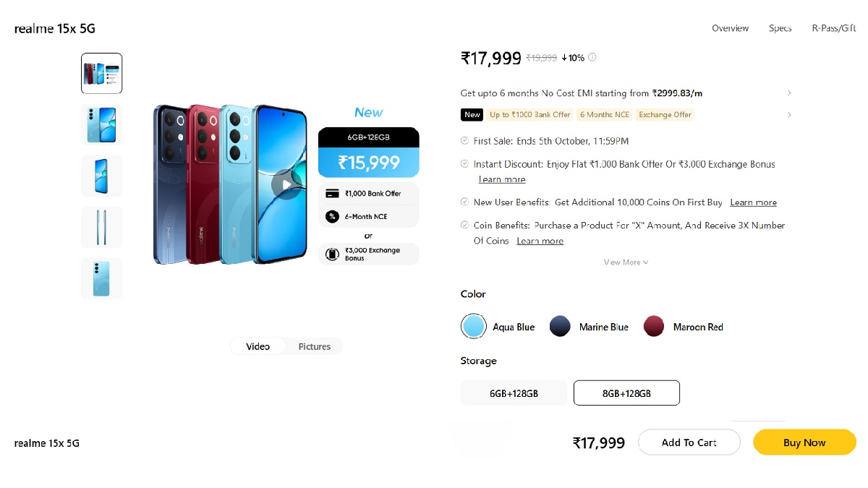This screenshot has width=868, height=488.
Task: Expand the bank offers row chevron
Action: (x=788, y=115)
